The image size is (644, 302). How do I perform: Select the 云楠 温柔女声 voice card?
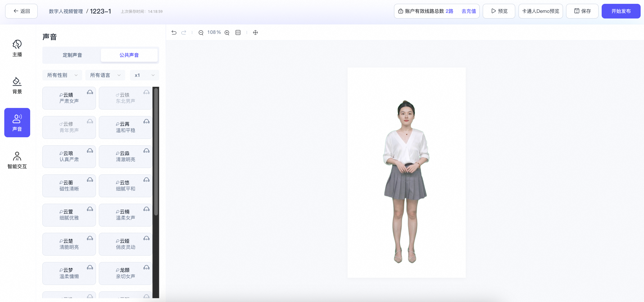[x=125, y=215]
